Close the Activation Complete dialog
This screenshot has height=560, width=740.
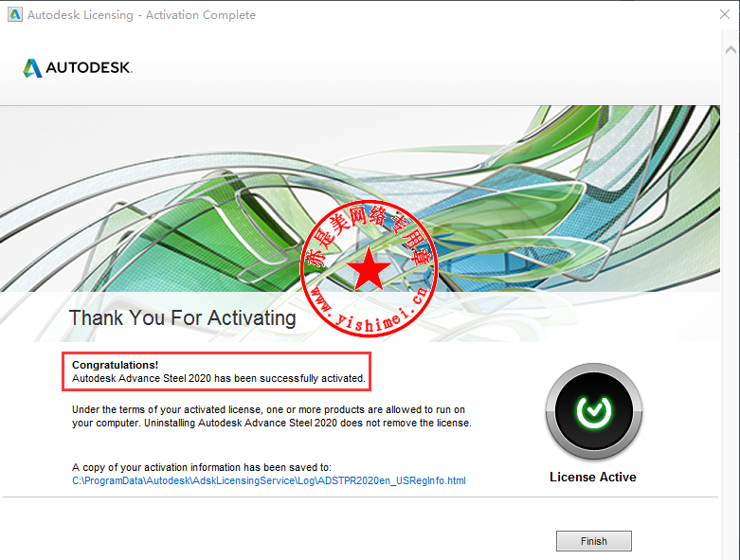725,14
